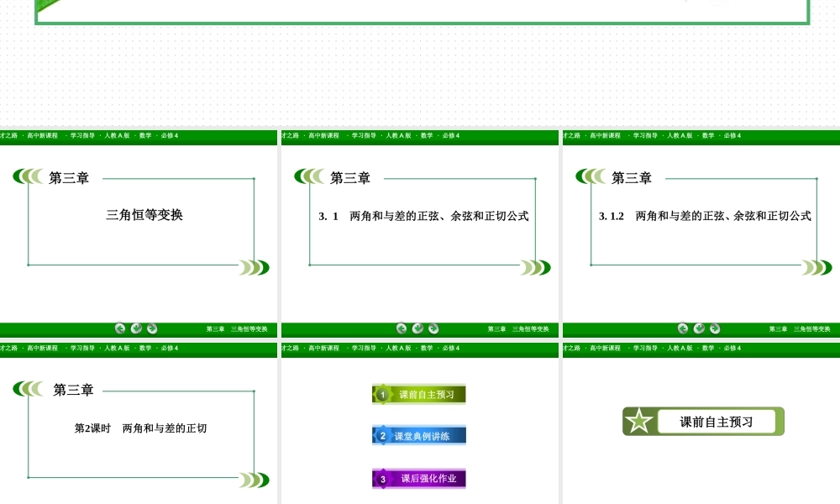Toggle the forward navigation control on slide 1
Viewport: 840px width, 504px height.
(x=152, y=328)
